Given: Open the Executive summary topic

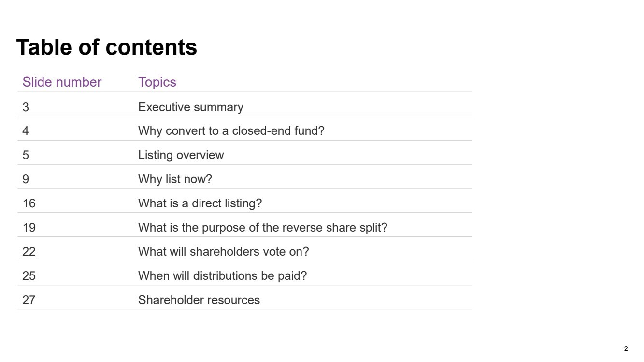Looking at the screenshot, I should [191, 107].
